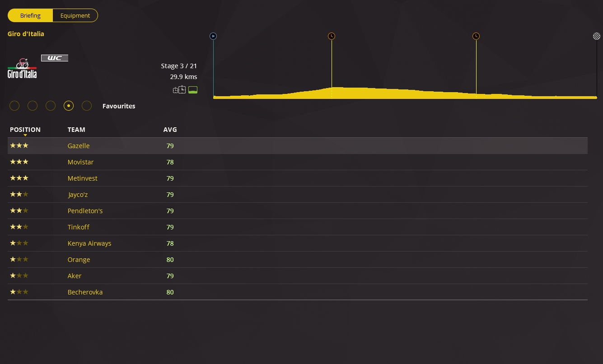Click the three-star rating for Movistar

click(19, 162)
